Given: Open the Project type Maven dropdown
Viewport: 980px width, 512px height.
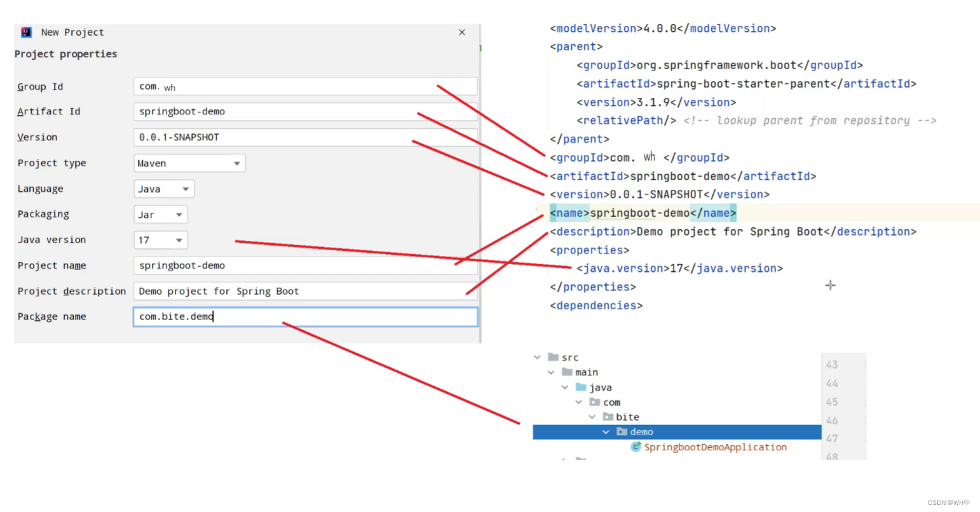Looking at the screenshot, I should 189,163.
